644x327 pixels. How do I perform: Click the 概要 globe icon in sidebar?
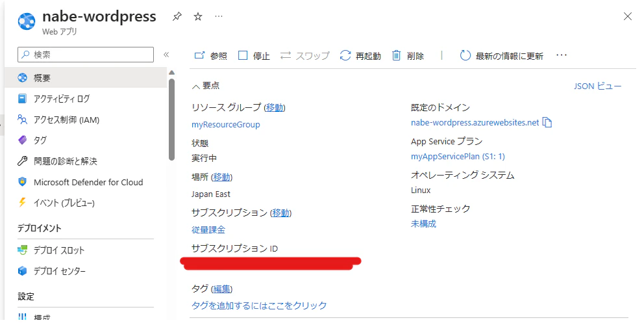[x=23, y=78]
